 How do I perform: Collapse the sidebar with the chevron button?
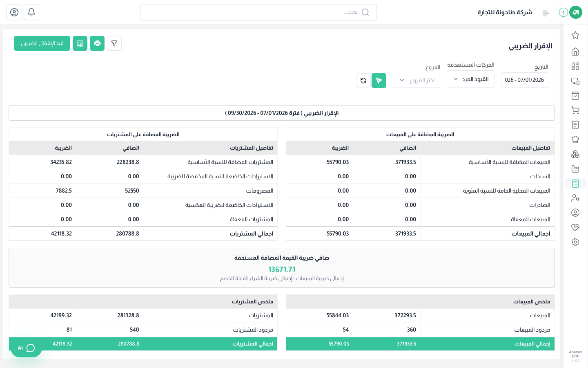[563, 12]
